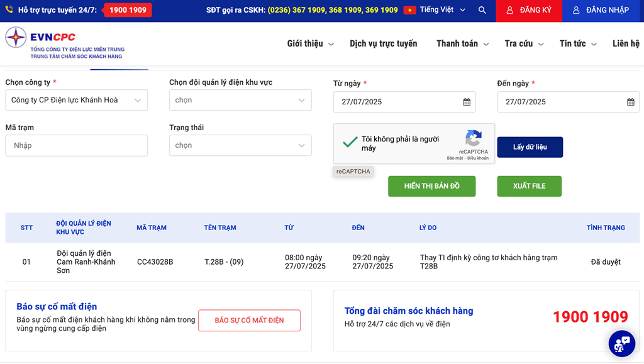Open the Tiếng Việt language selector

442,10
